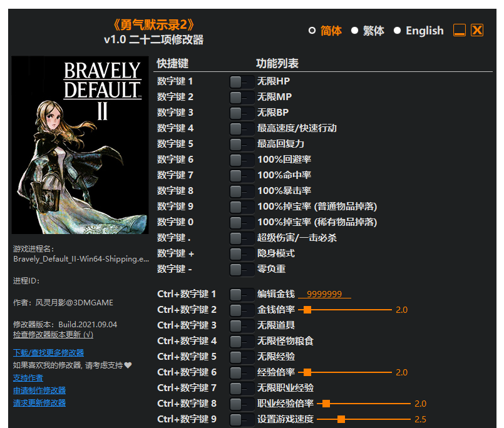This screenshot has height=428, width=504.
Task: Click the 进程ID label
Action: tap(26, 281)
